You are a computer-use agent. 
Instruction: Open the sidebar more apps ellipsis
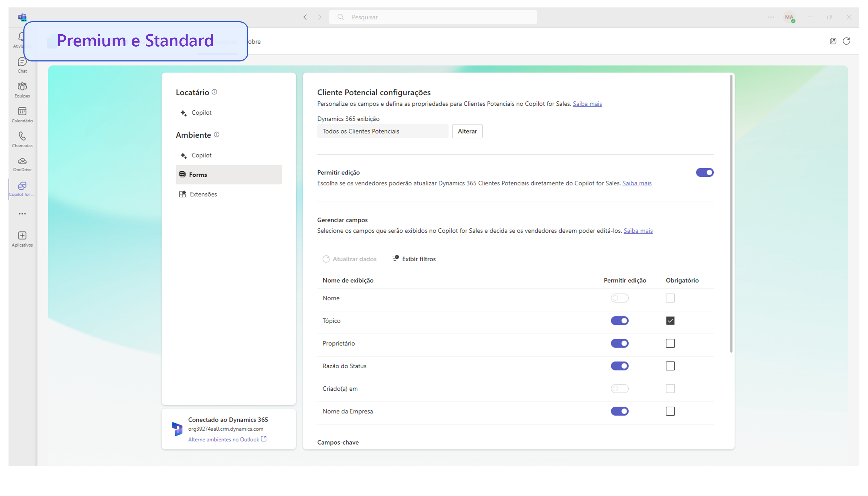(22, 214)
